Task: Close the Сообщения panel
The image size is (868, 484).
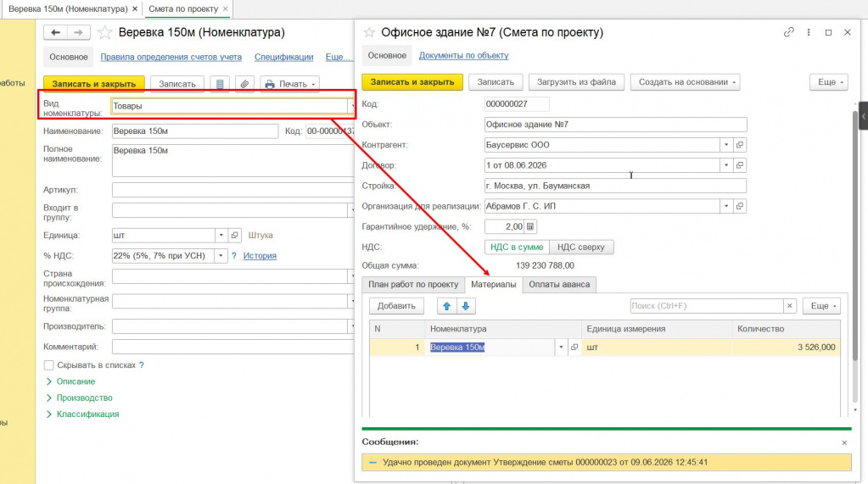Action: point(844,442)
